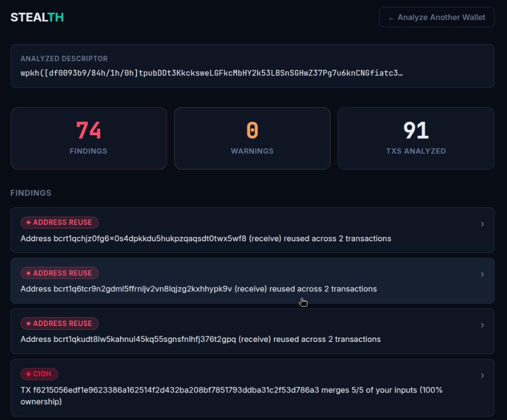The height and width of the screenshot is (420, 507).
Task: Select address text bcrt1qkudt8lw5 reused across 2 transactions
Action: coord(201,340)
